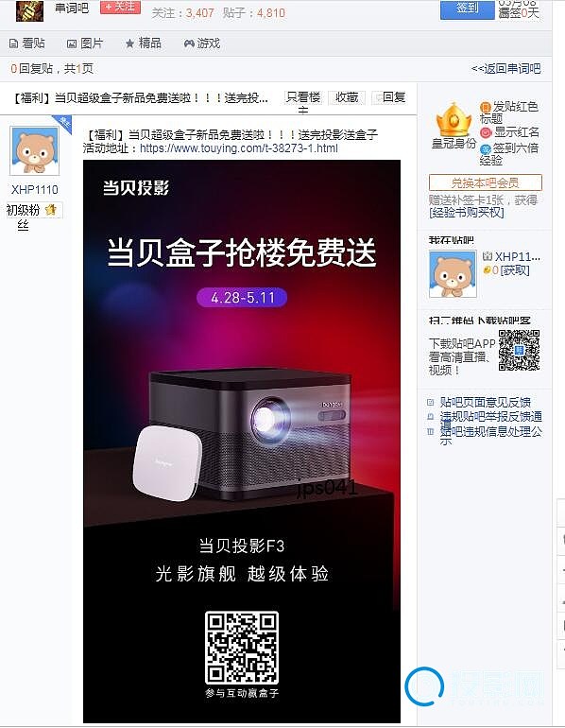Click the 贴吧 APP QR code image

pyautogui.click(x=519, y=350)
